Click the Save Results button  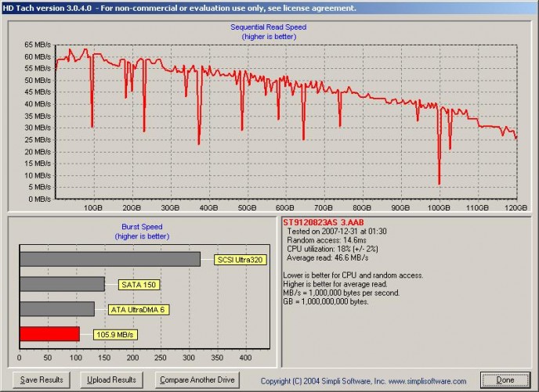point(38,379)
